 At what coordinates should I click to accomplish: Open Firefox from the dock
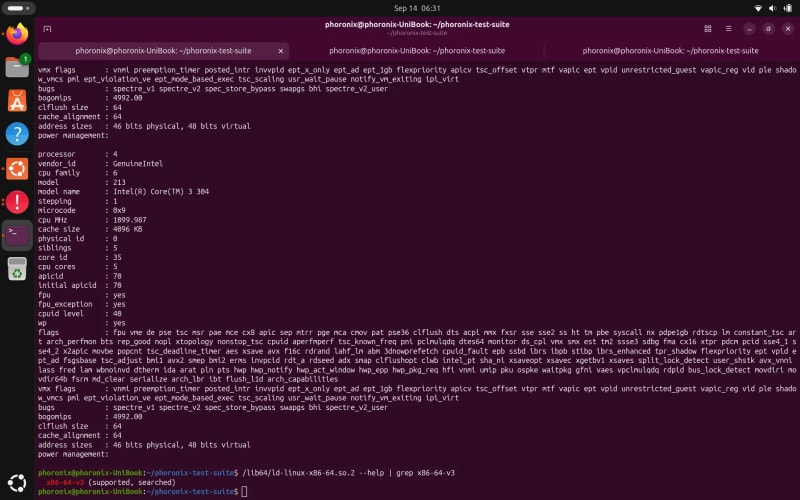point(17,34)
